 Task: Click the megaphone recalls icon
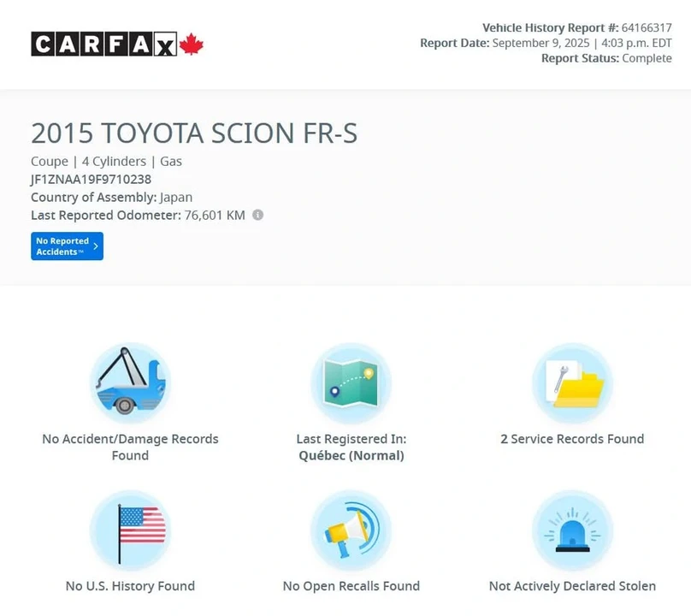point(351,530)
